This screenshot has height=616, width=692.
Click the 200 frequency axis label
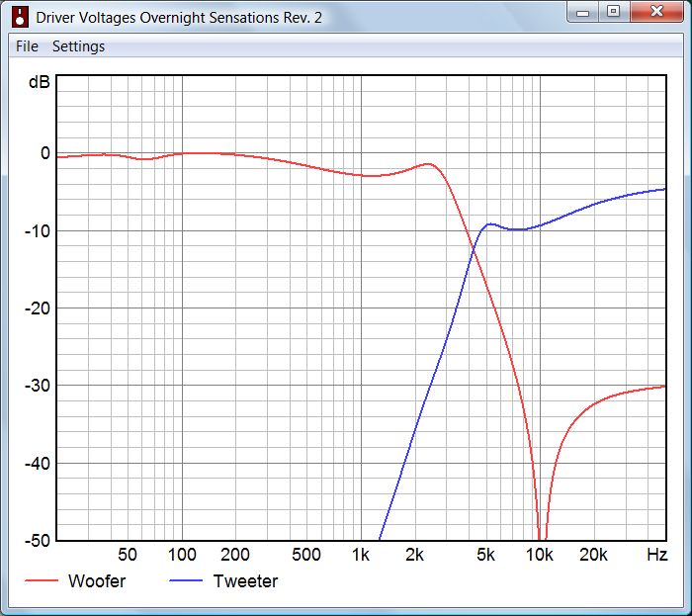click(235, 555)
